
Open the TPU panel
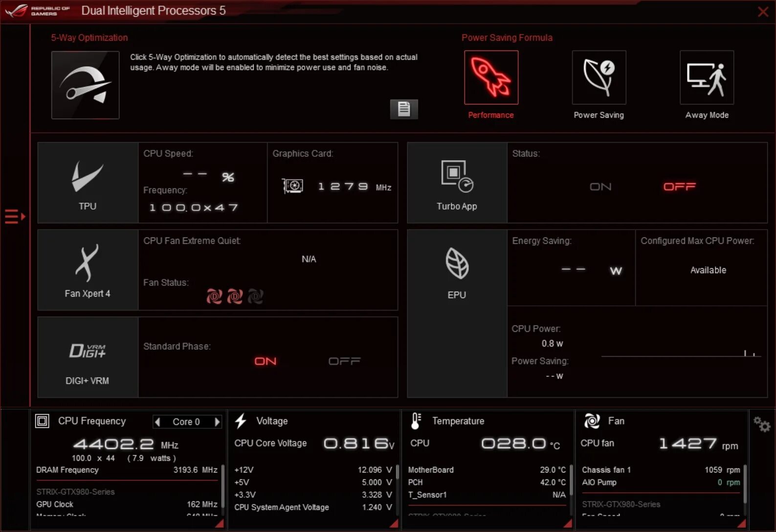pos(88,183)
